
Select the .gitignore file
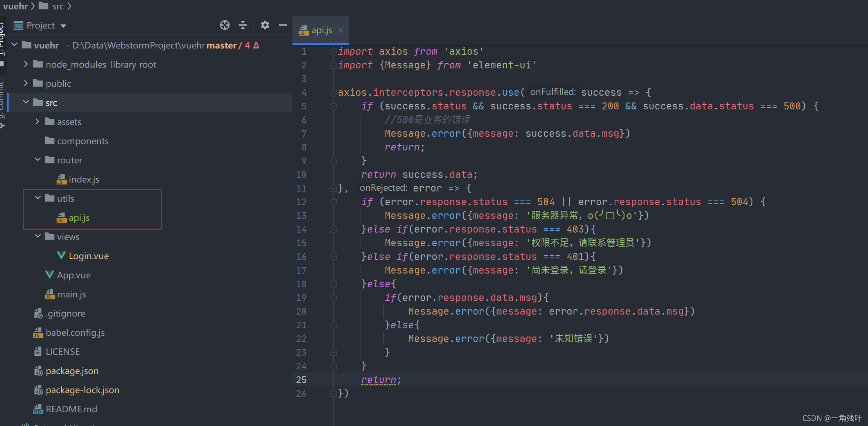[65, 313]
